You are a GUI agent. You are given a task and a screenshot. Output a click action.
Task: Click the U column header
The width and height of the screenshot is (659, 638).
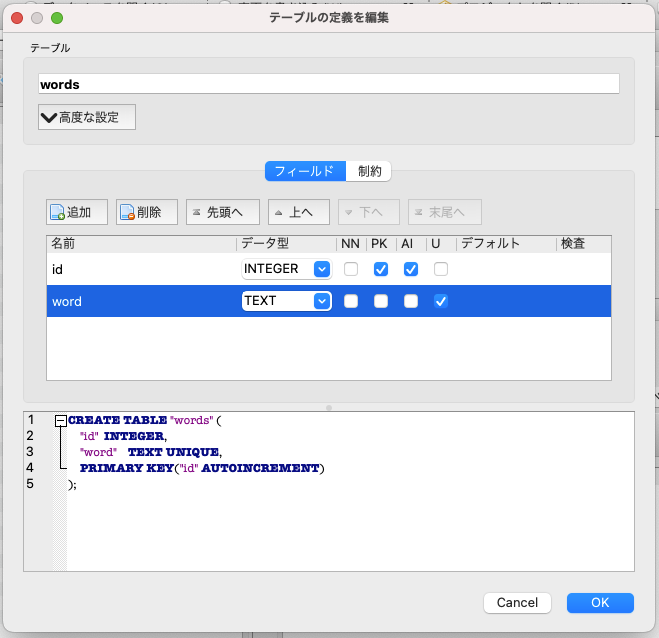coord(441,243)
